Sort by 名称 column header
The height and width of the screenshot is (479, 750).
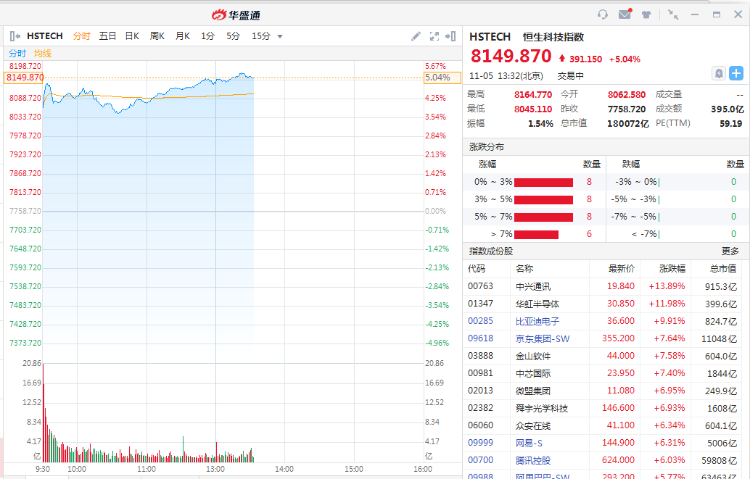click(524, 268)
